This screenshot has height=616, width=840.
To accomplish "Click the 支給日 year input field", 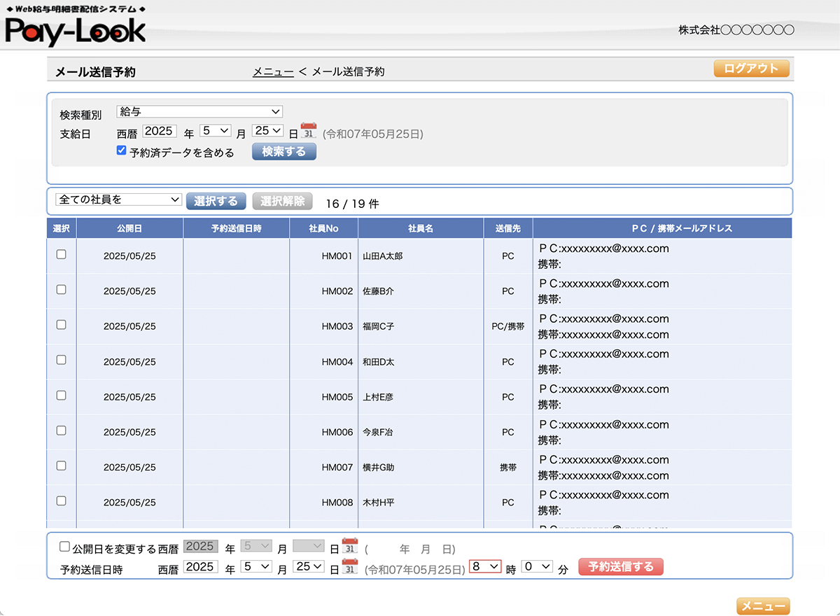I will click(x=160, y=131).
